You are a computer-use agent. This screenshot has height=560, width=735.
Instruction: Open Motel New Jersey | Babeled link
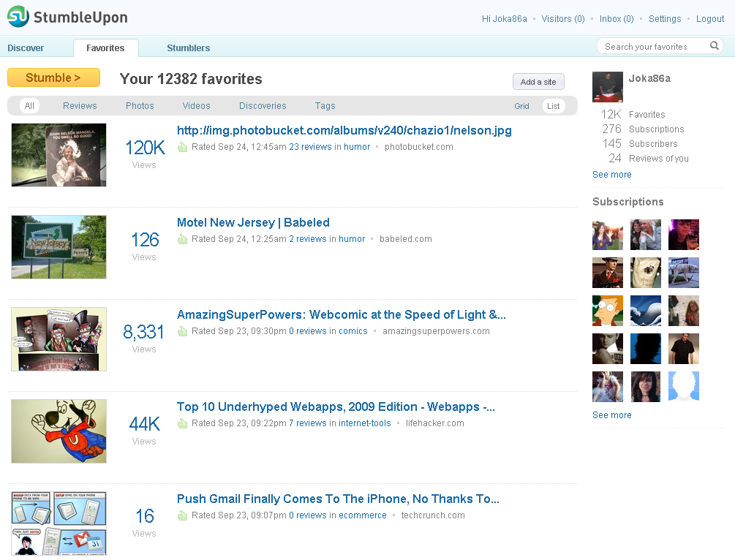click(253, 222)
